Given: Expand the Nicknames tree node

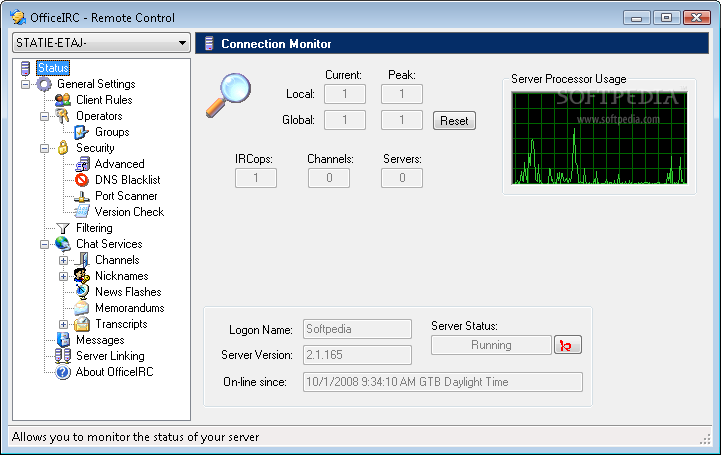Looking at the screenshot, I should point(63,277).
